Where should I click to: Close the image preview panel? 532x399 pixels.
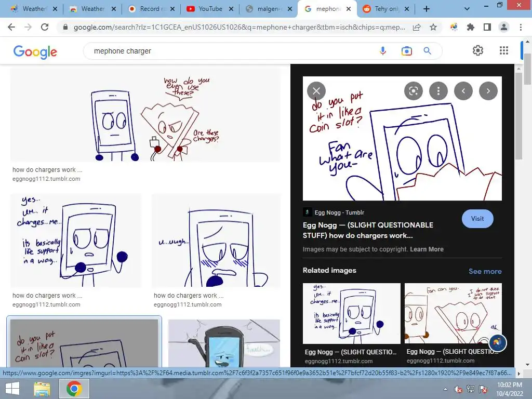point(316,91)
